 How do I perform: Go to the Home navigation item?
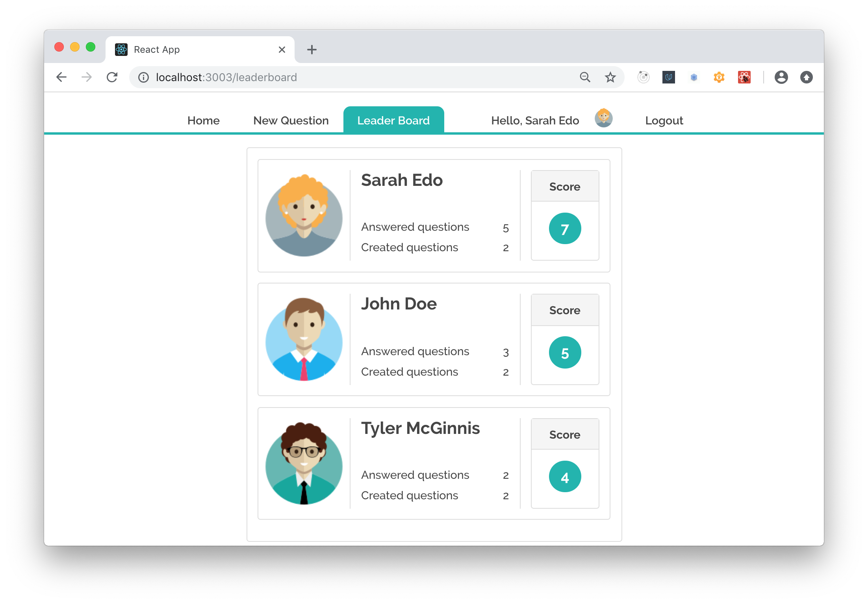(204, 120)
